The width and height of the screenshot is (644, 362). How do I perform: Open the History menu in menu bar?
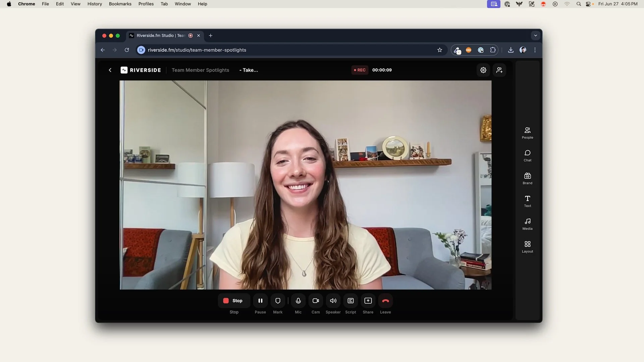[95, 4]
